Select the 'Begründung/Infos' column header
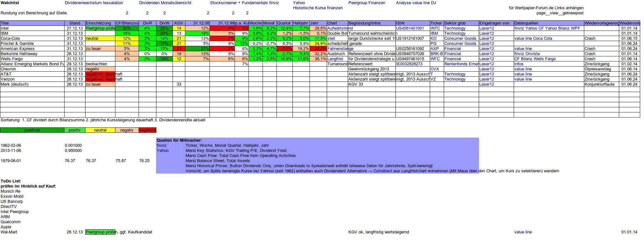644x249 pixels. (x=372, y=23)
